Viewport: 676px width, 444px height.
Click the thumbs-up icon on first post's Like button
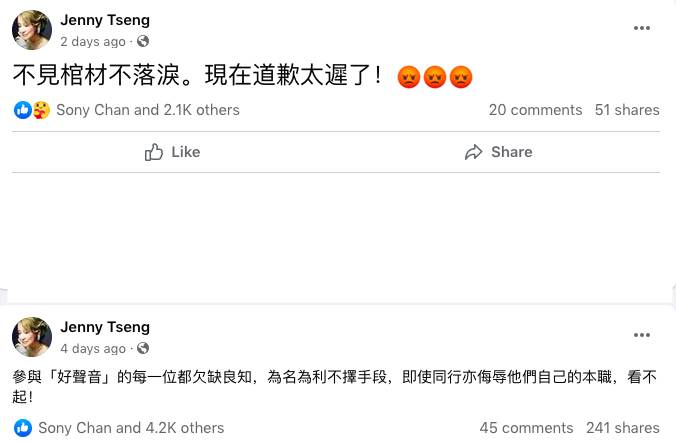pos(154,152)
